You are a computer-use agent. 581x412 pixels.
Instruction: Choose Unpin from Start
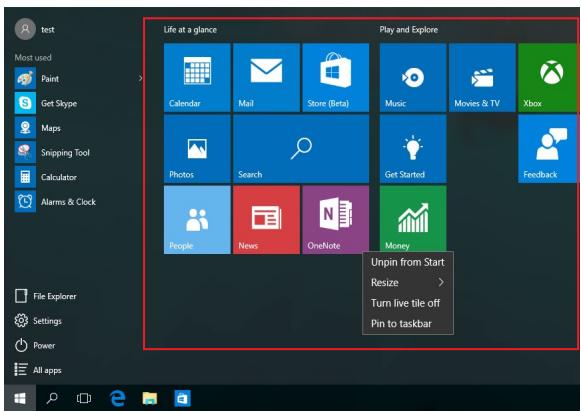(x=408, y=262)
